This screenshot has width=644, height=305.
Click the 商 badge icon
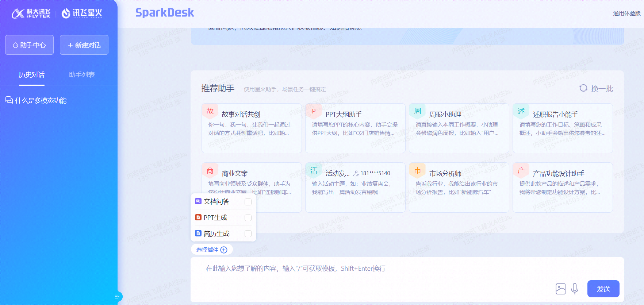pyautogui.click(x=210, y=170)
